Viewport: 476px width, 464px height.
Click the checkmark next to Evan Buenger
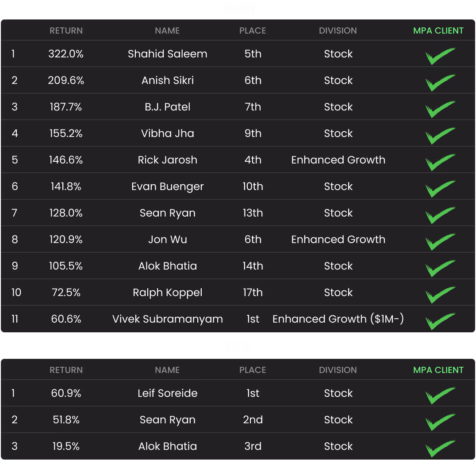coord(439,189)
